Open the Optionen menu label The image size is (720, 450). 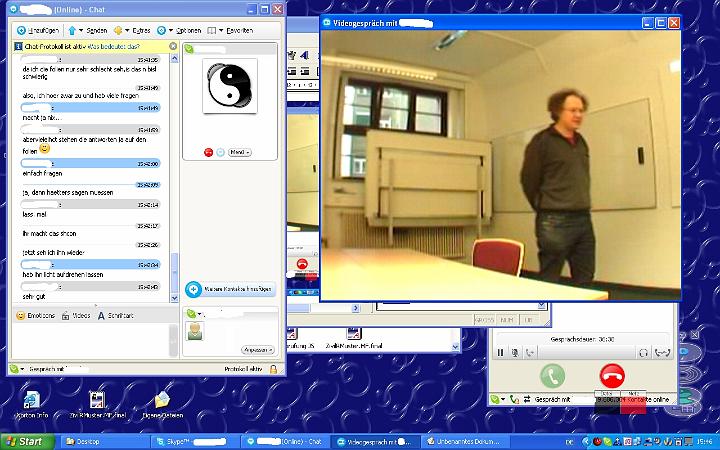pyautogui.click(x=188, y=31)
